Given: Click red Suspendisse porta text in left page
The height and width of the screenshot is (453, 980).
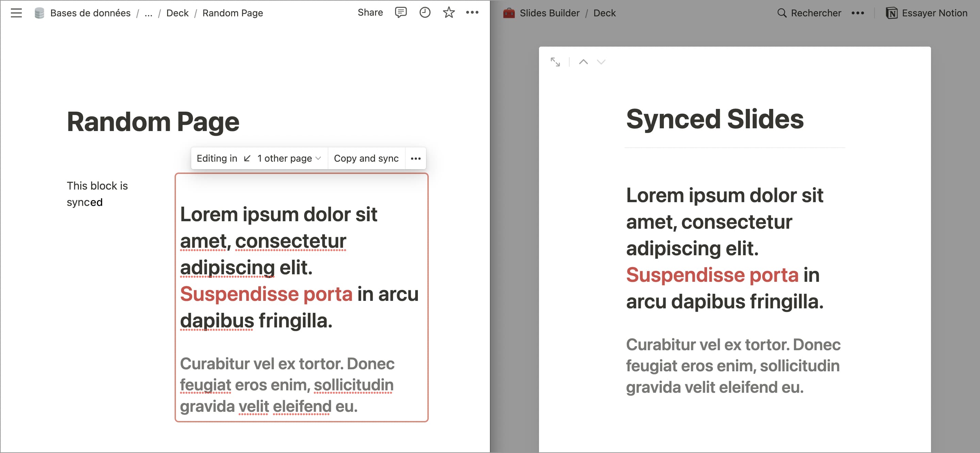Looking at the screenshot, I should (266, 294).
